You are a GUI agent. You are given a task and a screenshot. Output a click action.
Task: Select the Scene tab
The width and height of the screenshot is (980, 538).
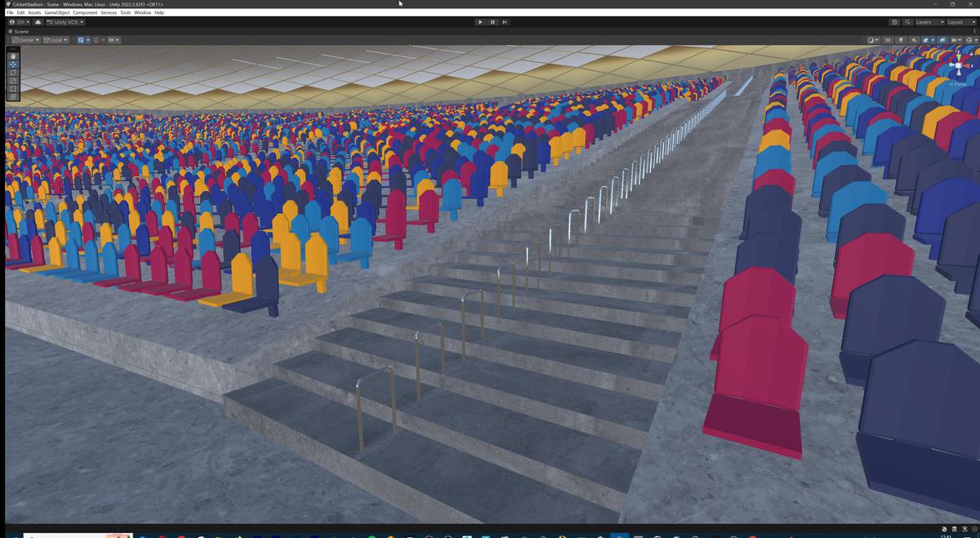tap(19, 31)
